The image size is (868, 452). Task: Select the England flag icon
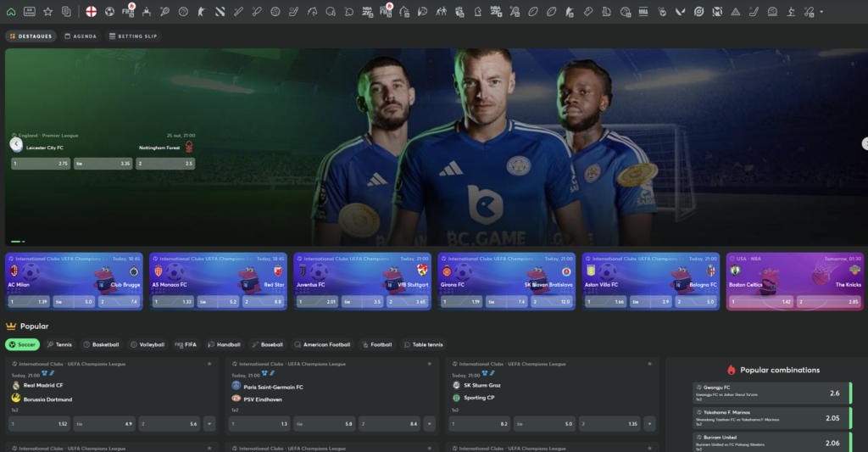click(x=92, y=12)
